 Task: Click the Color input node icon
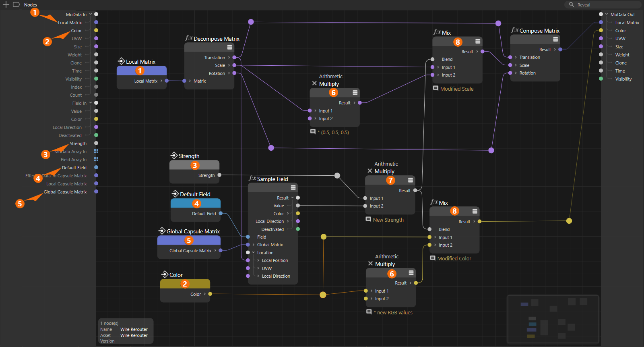[x=165, y=274]
